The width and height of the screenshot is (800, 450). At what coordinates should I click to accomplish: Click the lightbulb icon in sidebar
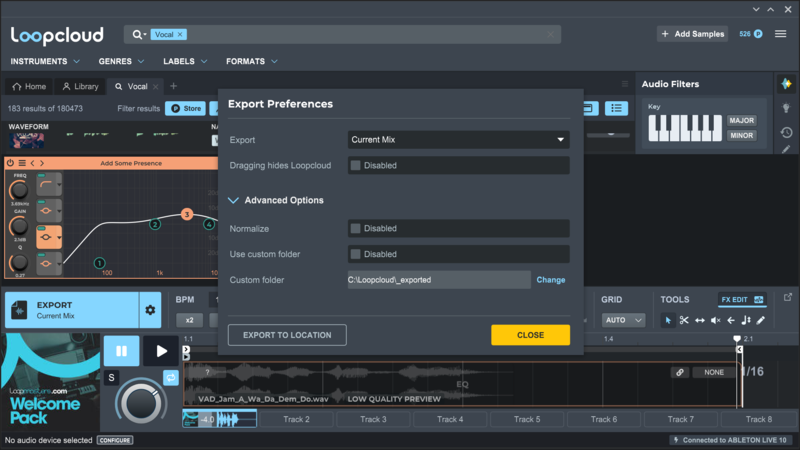pos(787,108)
